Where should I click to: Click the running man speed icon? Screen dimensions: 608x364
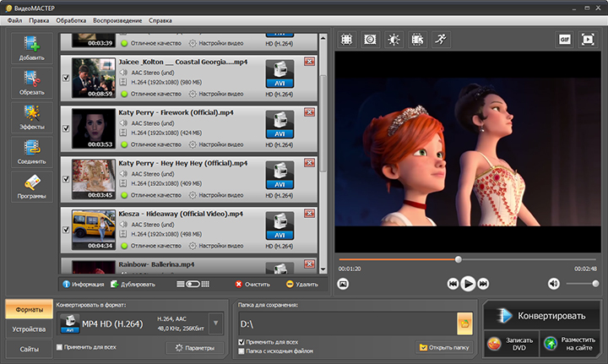tap(441, 39)
